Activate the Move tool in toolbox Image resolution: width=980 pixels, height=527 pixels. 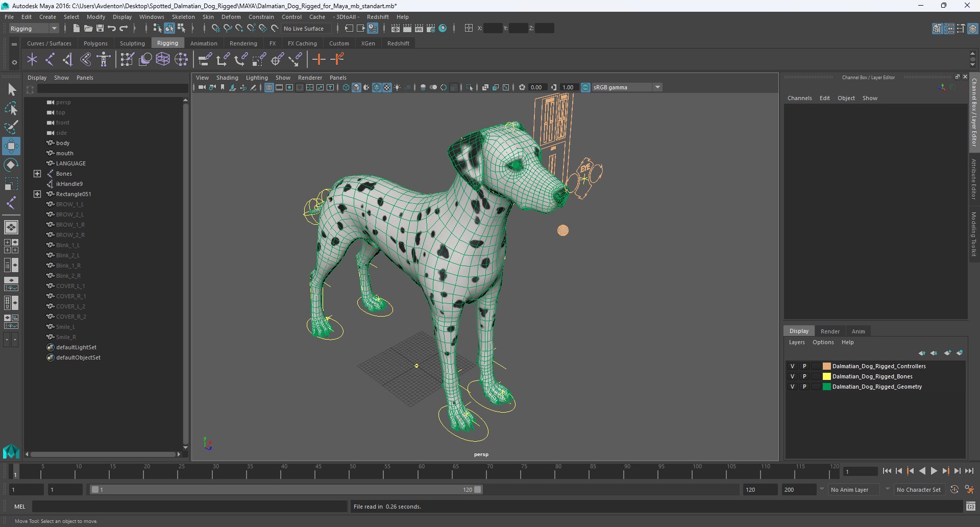pyautogui.click(x=11, y=146)
